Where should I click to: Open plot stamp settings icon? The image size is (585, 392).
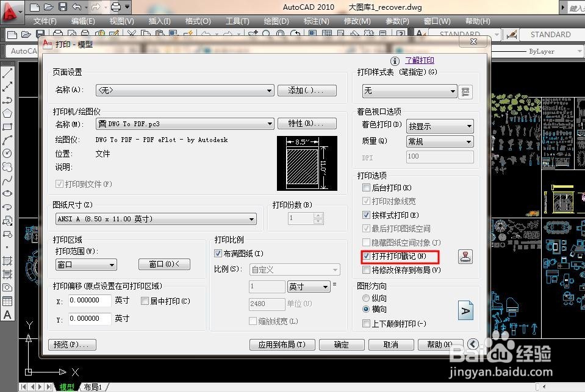(x=465, y=257)
